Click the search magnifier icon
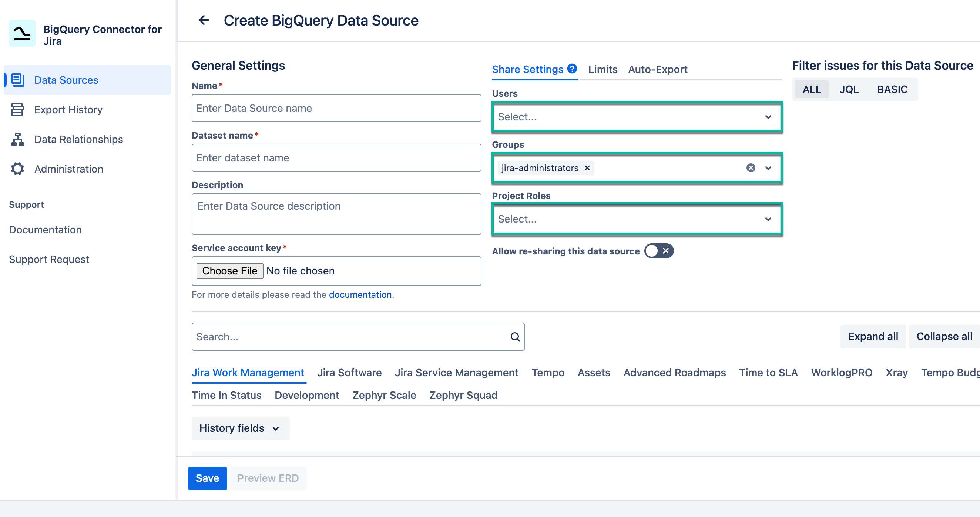The image size is (980, 517). pos(516,337)
